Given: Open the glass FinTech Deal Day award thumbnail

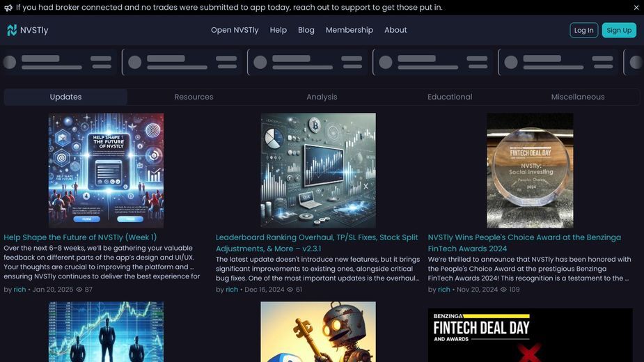Looking at the screenshot, I should tap(530, 171).
